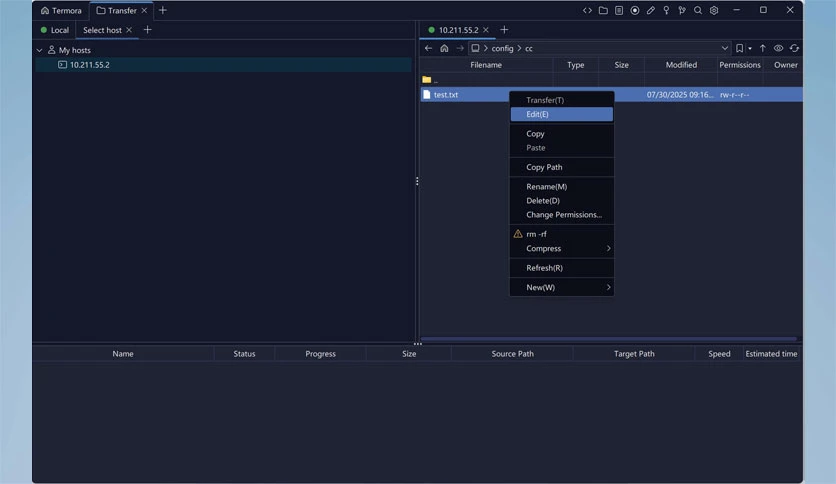The width and height of the screenshot is (836, 484).
Task: Collapse the My hosts tree node
Action: click(39, 50)
